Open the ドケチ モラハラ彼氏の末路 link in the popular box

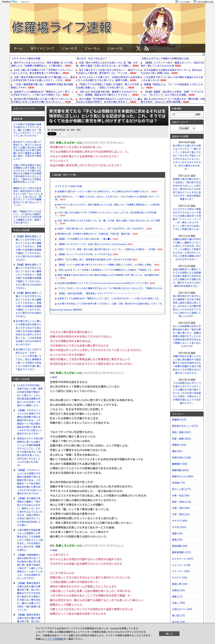click(x=68, y=186)
